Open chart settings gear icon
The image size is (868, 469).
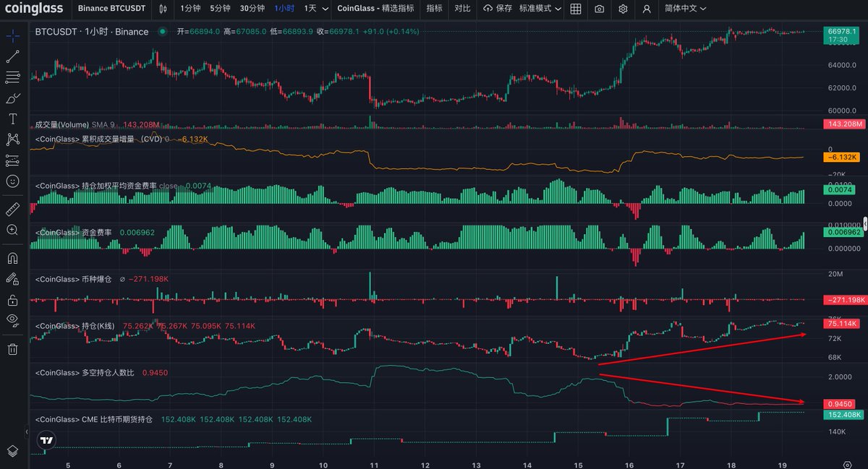624,9
